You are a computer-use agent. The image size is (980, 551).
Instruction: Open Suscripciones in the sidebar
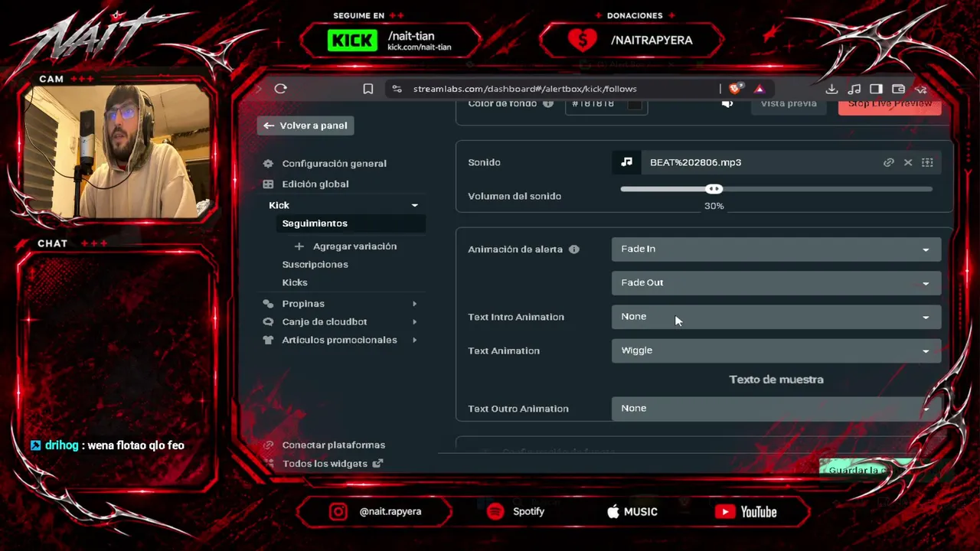(315, 265)
